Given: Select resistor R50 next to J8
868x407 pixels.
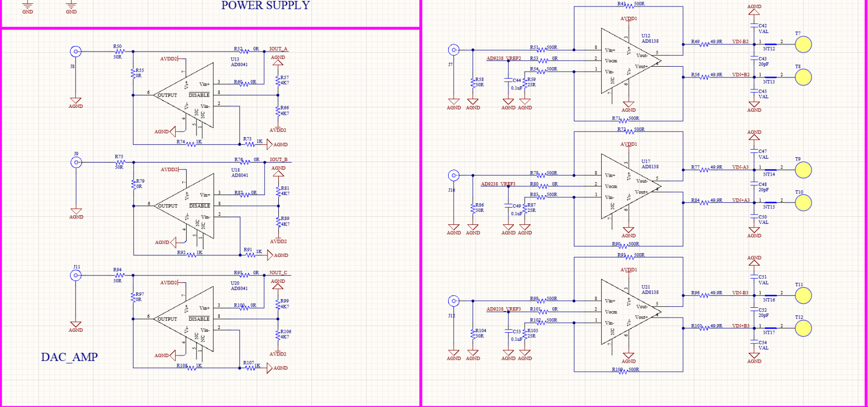Looking at the screenshot, I should 119,52.
